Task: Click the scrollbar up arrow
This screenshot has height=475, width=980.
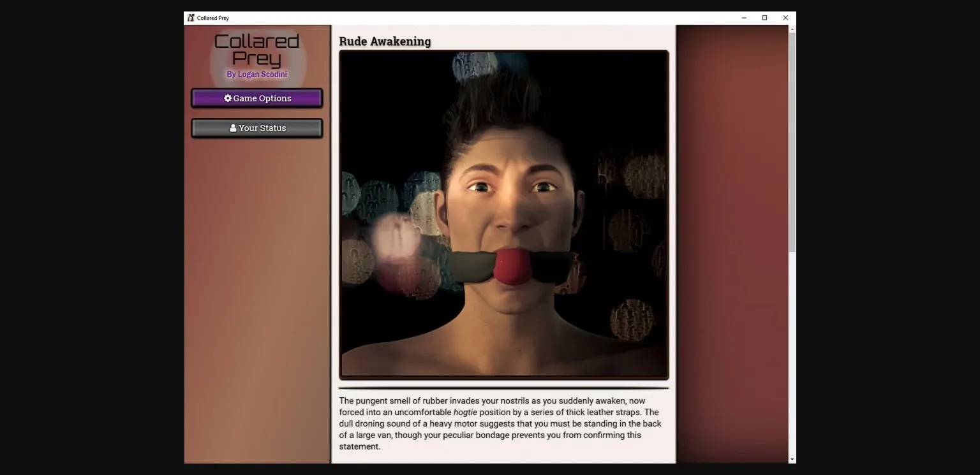Action: (x=792, y=29)
